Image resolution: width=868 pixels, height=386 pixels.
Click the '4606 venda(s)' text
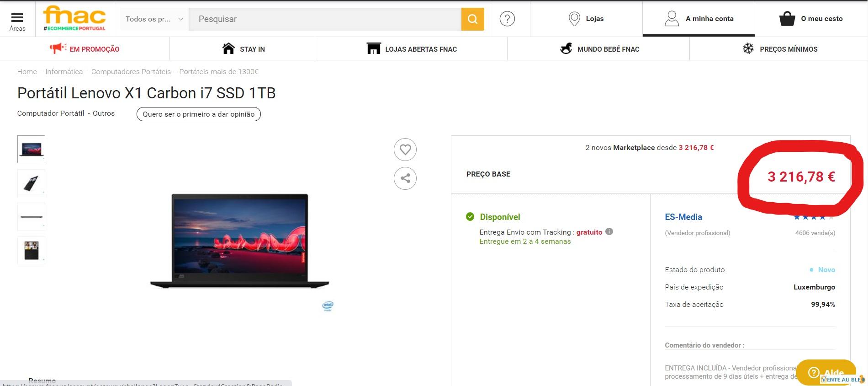coord(815,233)
